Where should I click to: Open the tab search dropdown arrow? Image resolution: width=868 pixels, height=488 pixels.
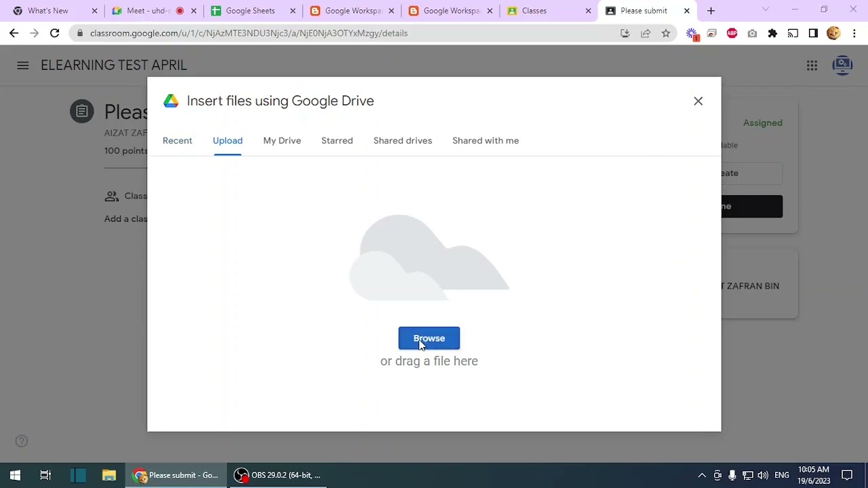pyautogui.click(x=766, y=9)
